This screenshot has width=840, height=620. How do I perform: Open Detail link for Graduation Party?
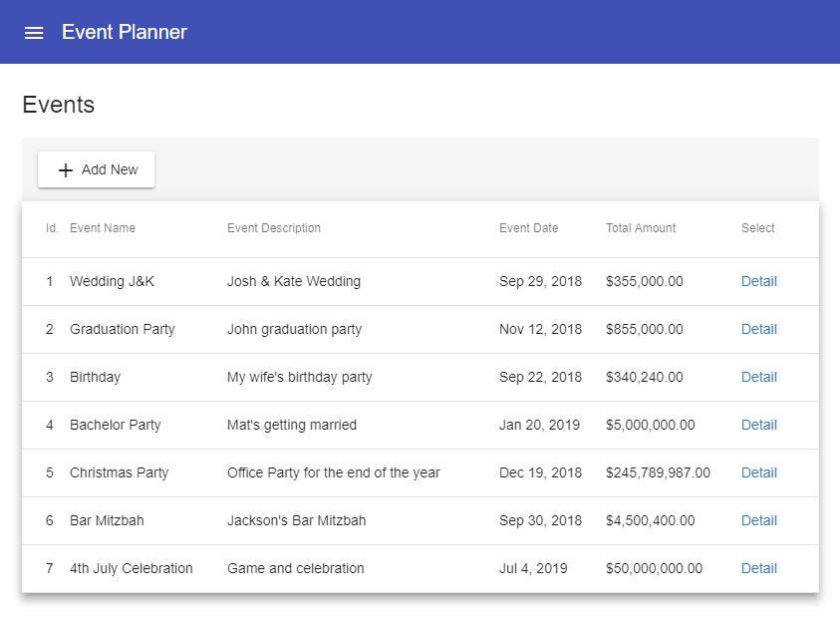pos(758,329)
